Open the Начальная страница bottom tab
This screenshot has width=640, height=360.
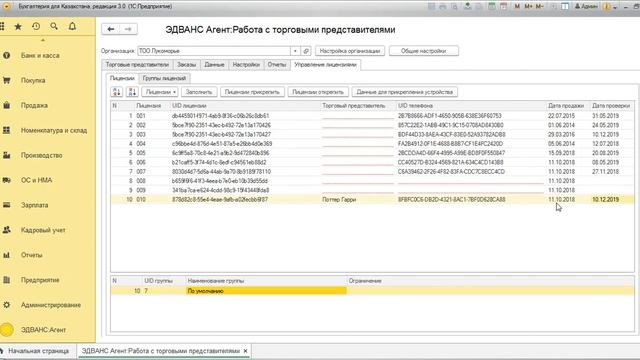(38, 351)
